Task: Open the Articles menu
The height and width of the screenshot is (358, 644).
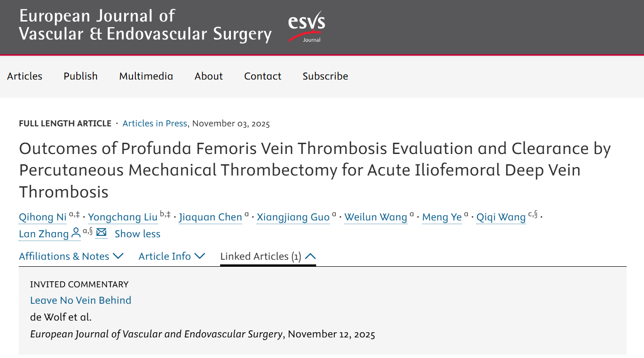Action: point(25,76)
